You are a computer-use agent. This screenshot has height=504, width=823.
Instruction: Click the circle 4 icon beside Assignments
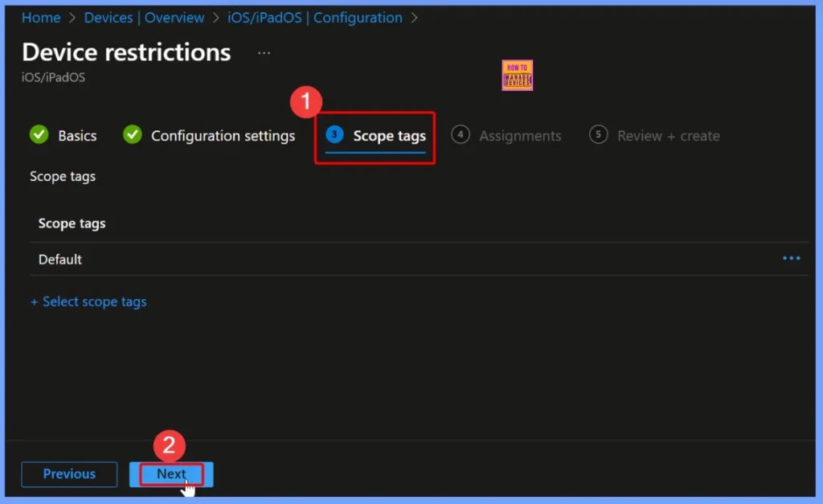point(461,135)
